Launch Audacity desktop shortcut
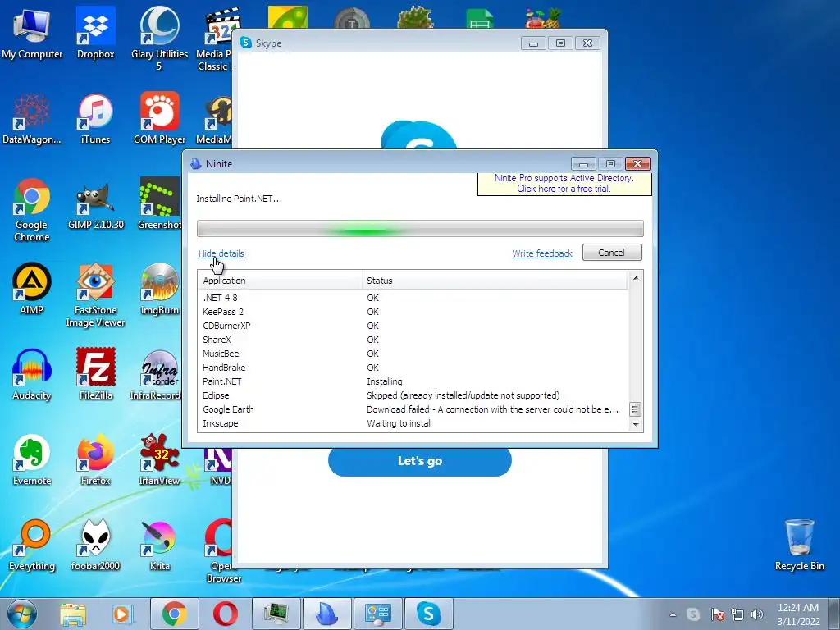840x630 pixels. pos(32,375)
